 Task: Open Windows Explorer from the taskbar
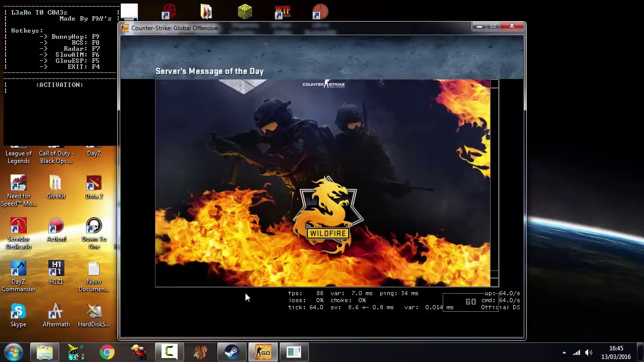coord(45,352)
